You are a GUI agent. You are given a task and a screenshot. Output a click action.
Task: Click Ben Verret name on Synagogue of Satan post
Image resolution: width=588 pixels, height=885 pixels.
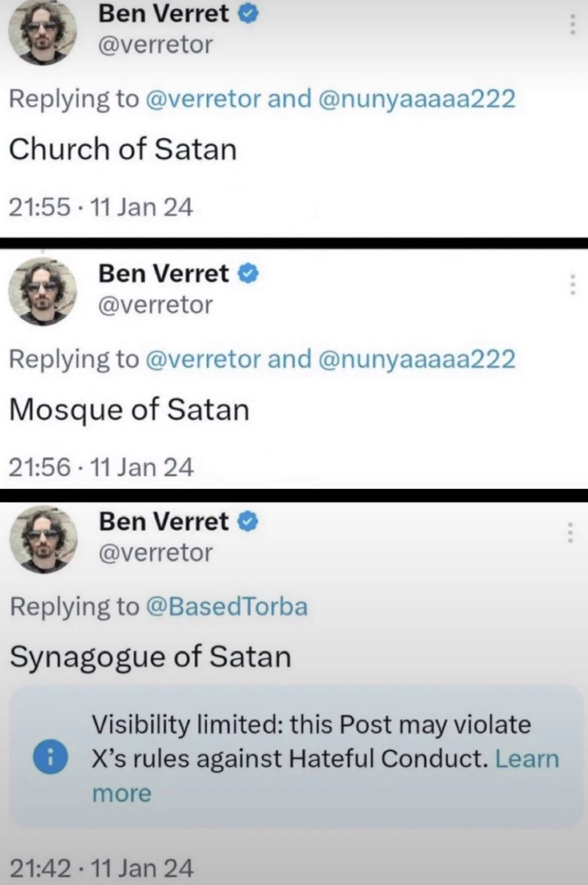coord(164,522)
